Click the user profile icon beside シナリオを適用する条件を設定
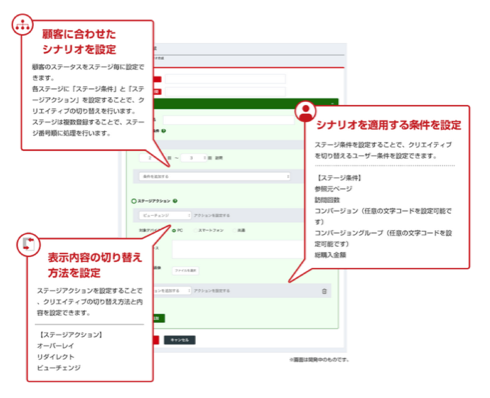This screenshot has height=398, width=490. click(306, 111)
